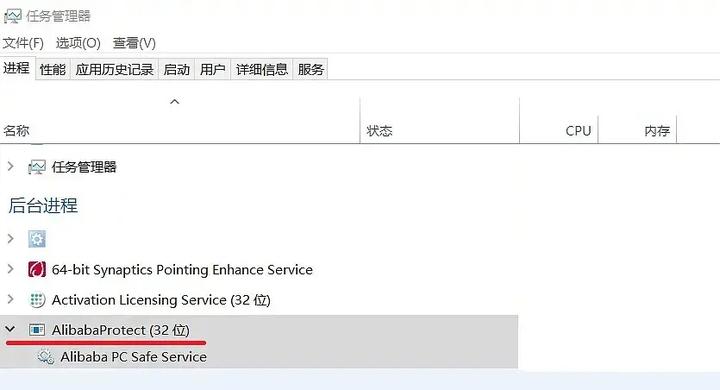
Task: Sort processes by CPU column header
Action: [559, 120]
